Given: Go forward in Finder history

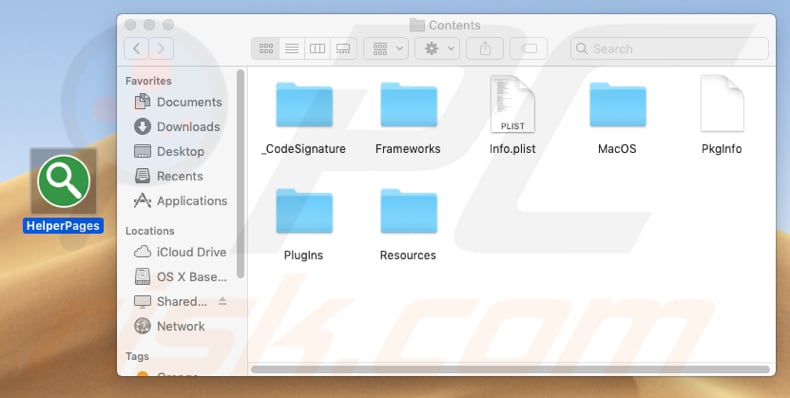Looking at the screenshot, I should click(161, 49).
